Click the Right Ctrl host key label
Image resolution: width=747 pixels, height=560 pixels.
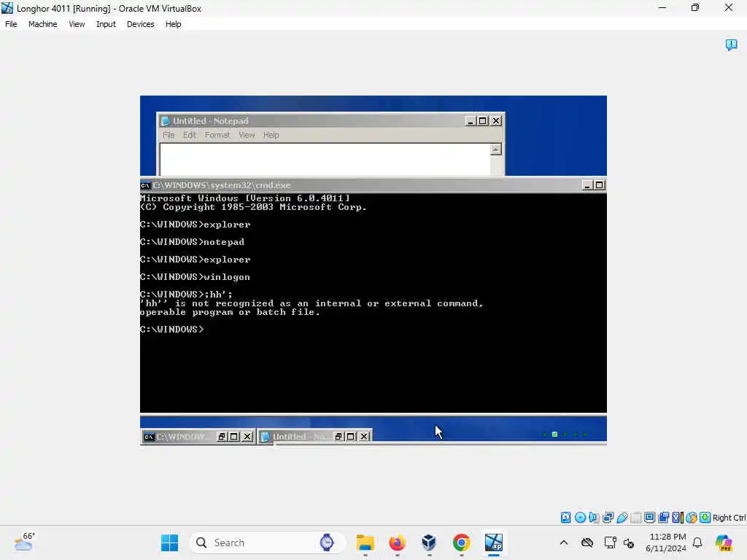[729, 518]
